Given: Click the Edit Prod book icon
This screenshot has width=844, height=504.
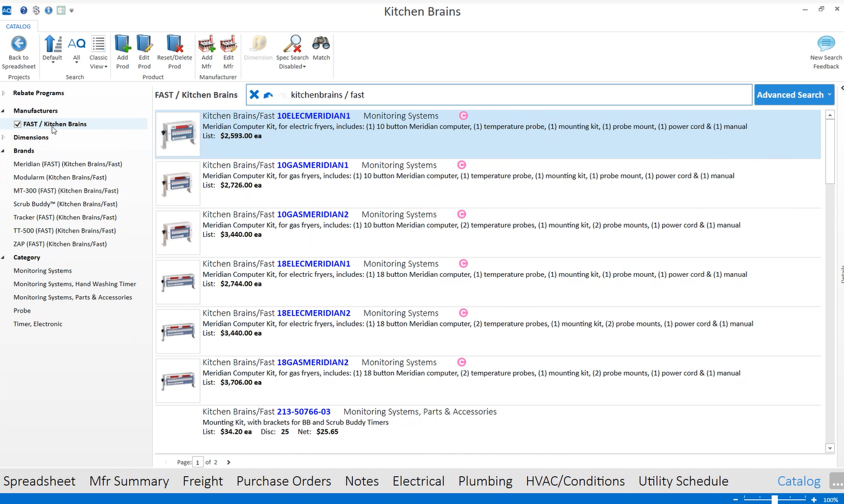Looking at the screenshot, I should point(144,44).
